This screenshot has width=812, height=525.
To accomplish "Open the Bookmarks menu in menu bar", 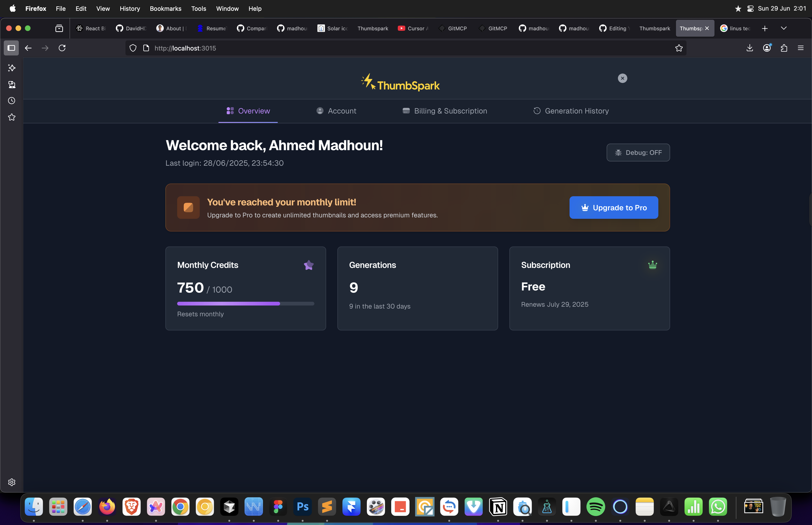I will (x=165, y=8).
